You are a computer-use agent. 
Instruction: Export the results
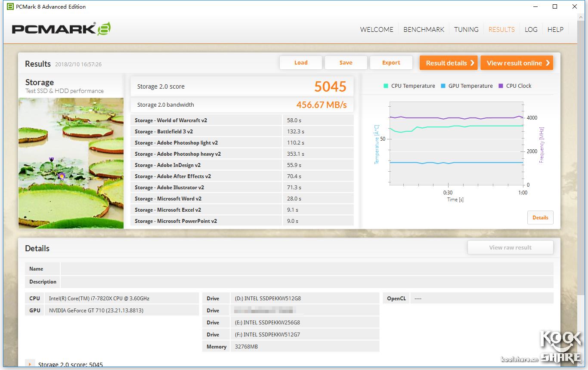[391, 63]
